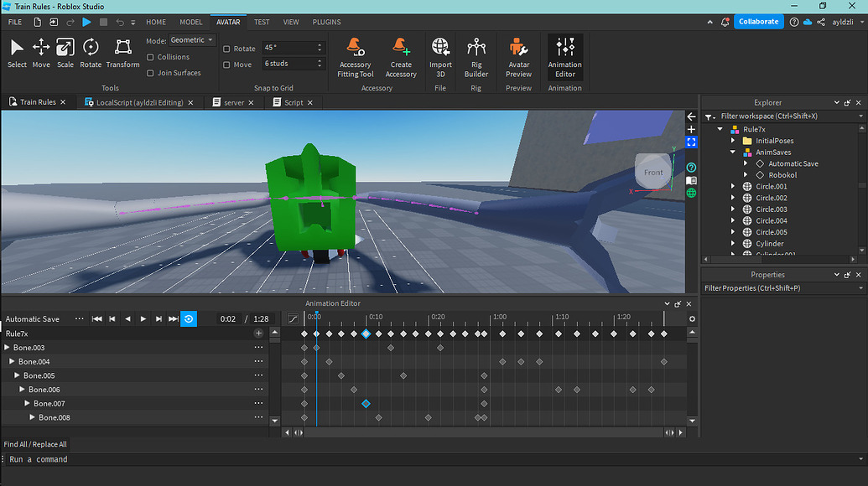Switch to the PLUGINS tab
Screen dimensions: 868x486
pos(326,22)
